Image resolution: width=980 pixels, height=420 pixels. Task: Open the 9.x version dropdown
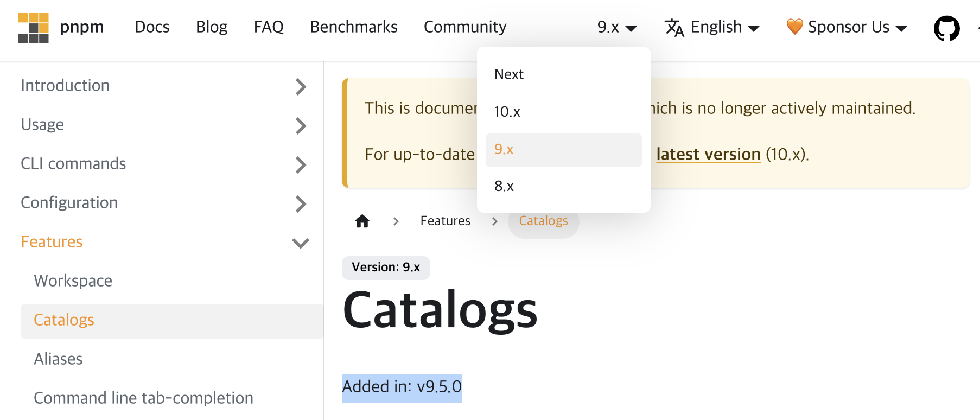[617, 27]
